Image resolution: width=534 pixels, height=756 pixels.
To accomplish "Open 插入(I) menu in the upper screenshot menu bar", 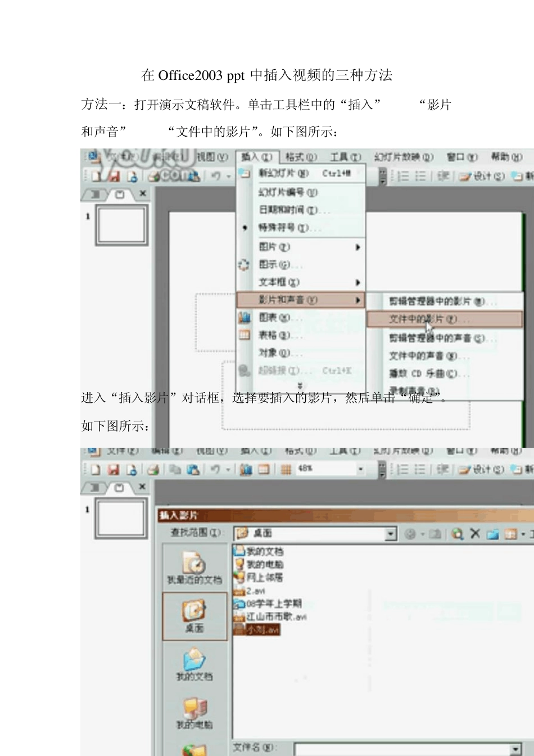I will pos(257,157).
